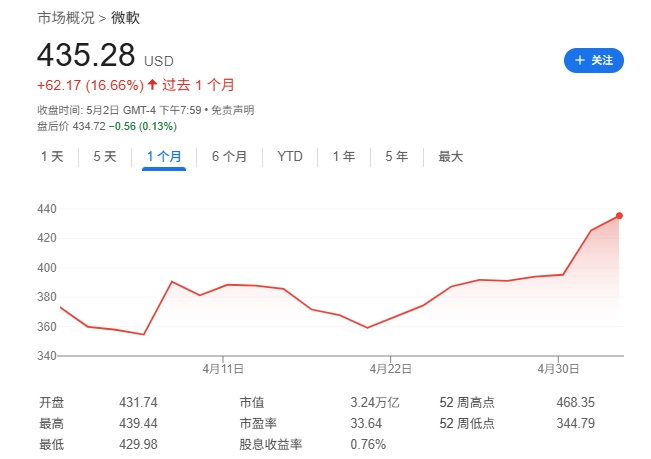Click the red up-arrow change indicator
Screen dimensions: 651x459
[152, 85]
